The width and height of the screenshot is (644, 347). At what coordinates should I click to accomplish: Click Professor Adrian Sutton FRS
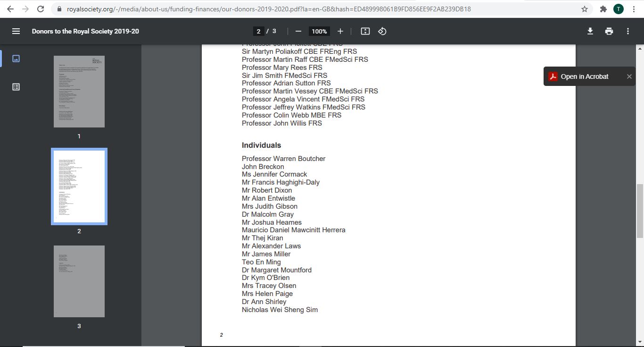pyautogui.click(x=286, y=83)
